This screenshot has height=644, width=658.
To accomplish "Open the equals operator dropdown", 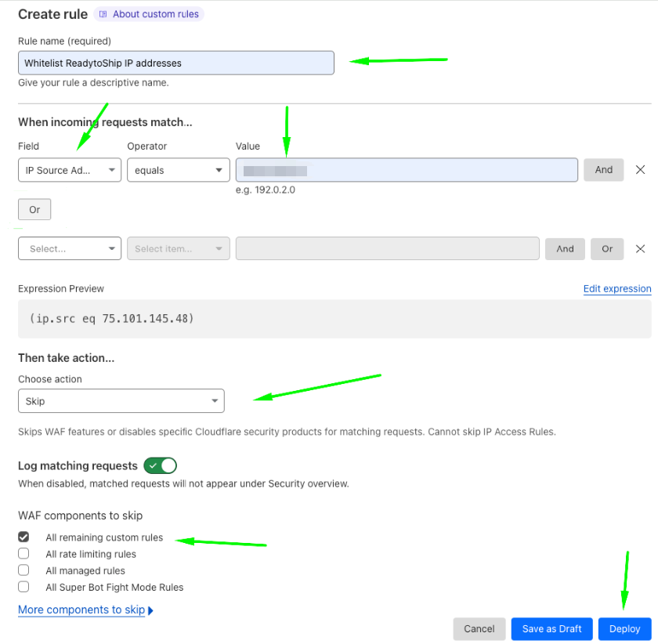I will (x=178, y=170).
